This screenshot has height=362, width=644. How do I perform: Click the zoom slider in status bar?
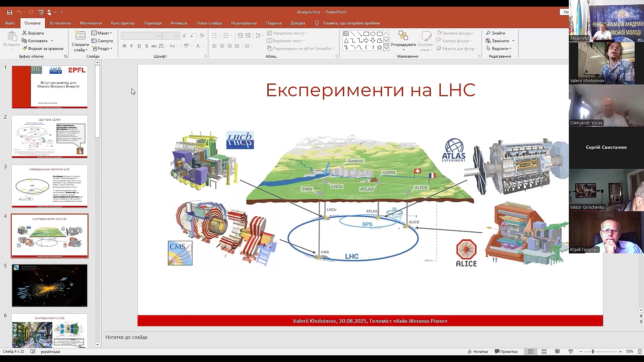pos(593,352)
